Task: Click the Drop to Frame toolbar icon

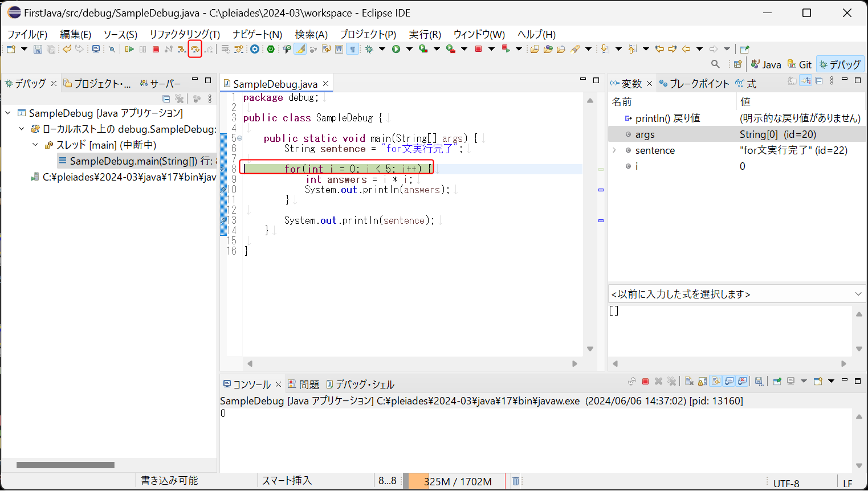Action: [x=226, y=49]
